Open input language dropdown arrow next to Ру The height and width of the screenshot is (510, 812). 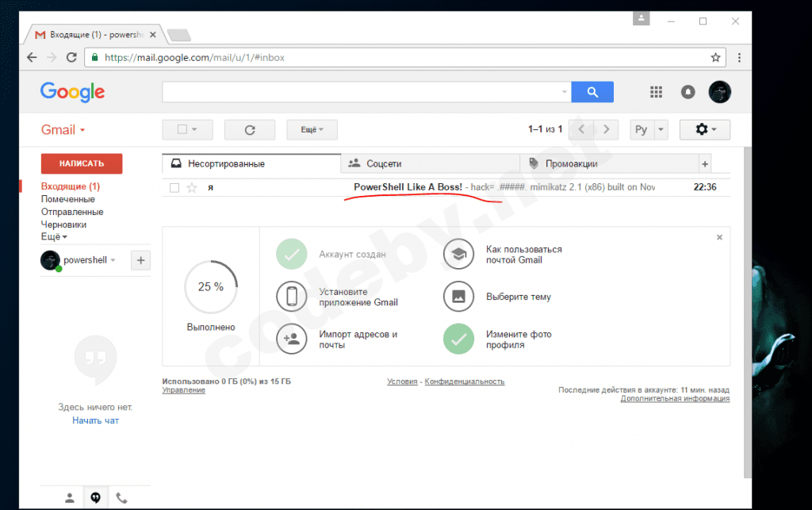tap(661, 129)
